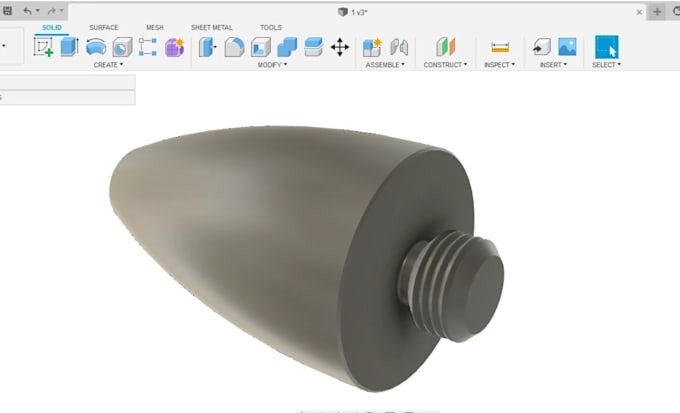Select the purple Create Form tool
This screenshot has width=680, height=413.
pos(174,47)
